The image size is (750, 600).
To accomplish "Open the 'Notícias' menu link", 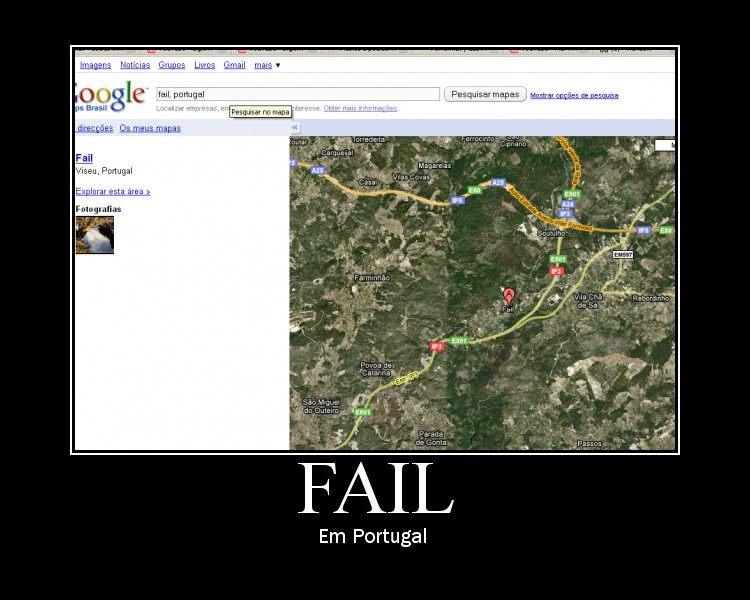I will pyautogui.click(x=135, y=65).
